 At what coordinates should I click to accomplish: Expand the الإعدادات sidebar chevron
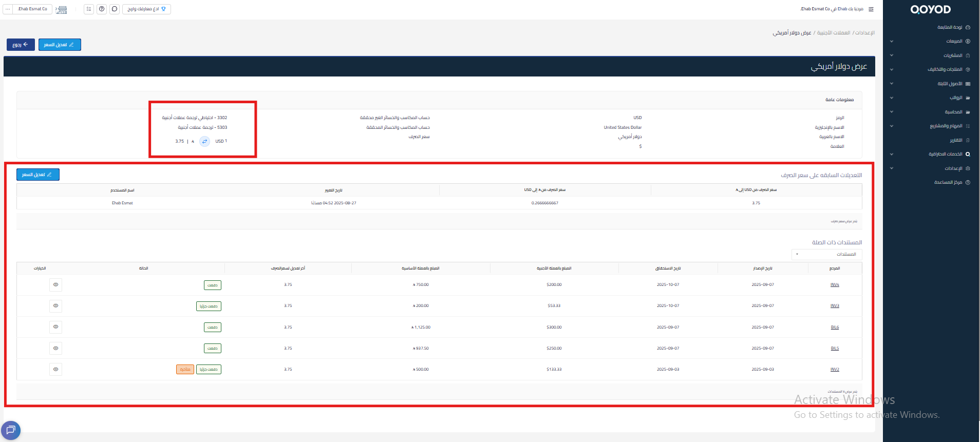coord(891,168)
